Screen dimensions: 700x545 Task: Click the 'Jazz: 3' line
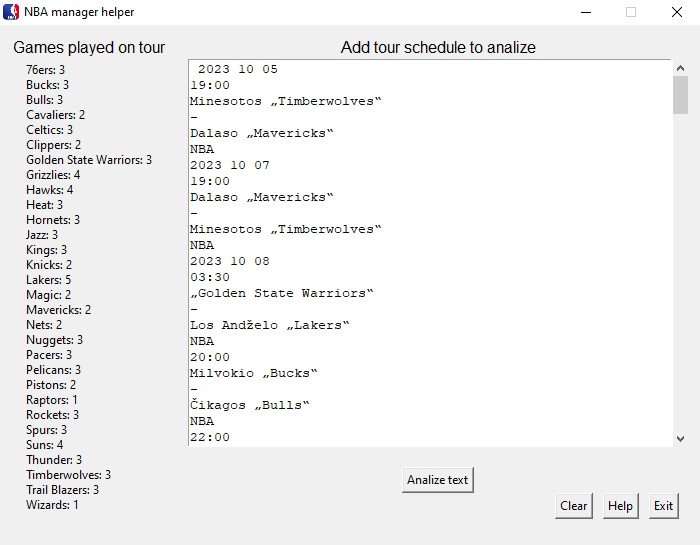[42, 235]
